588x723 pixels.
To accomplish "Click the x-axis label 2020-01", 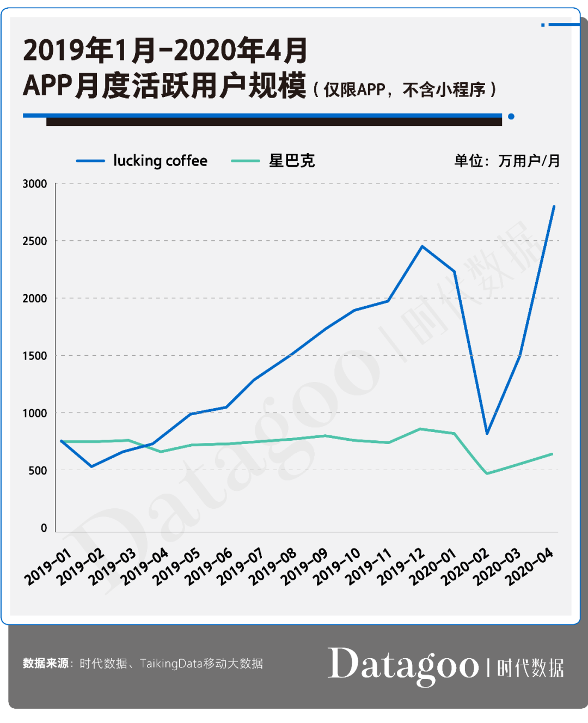I will point(433,567).
